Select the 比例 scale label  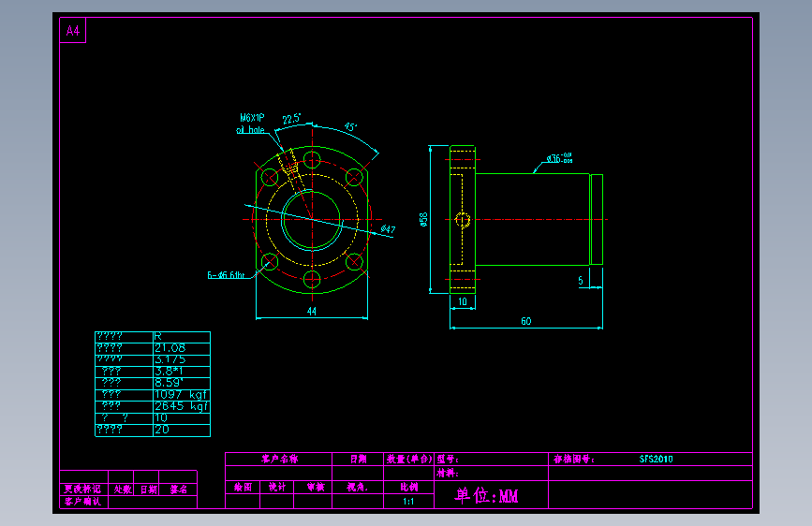coord(408,488)
